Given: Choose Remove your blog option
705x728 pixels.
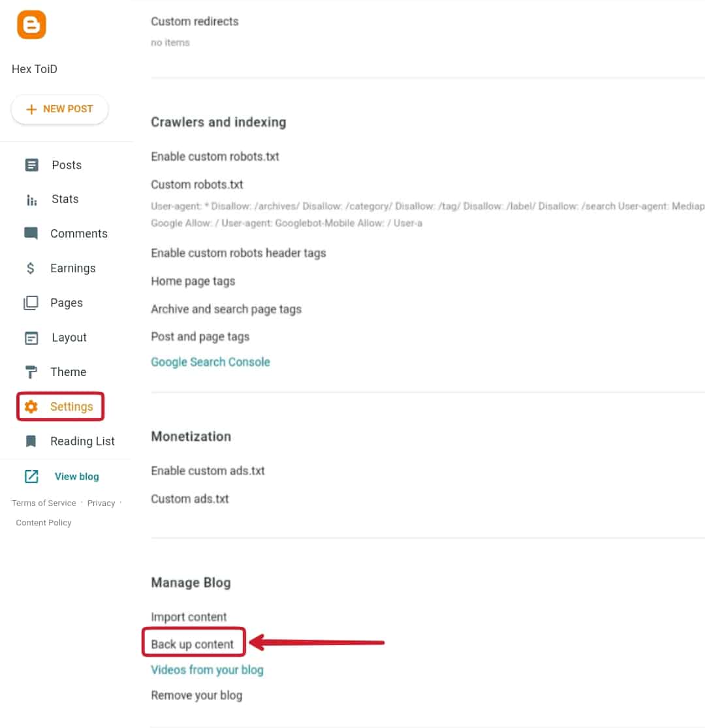Looking at the screenshot, I should [x=196, y=695].
